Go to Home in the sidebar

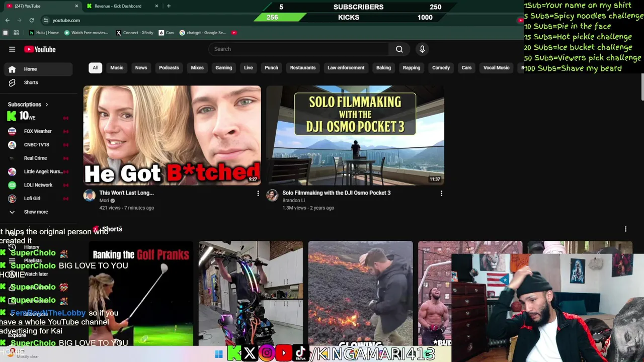coord(38,69)
